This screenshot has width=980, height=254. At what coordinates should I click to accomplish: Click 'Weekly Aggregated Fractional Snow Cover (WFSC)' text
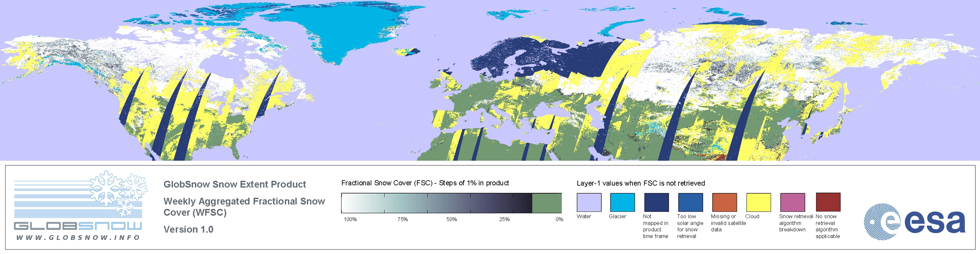pyautogui.click(x=244, y=207)
